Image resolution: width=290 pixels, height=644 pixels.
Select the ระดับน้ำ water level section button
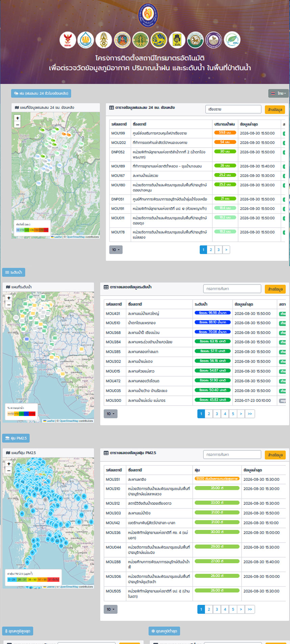[14, 272]
